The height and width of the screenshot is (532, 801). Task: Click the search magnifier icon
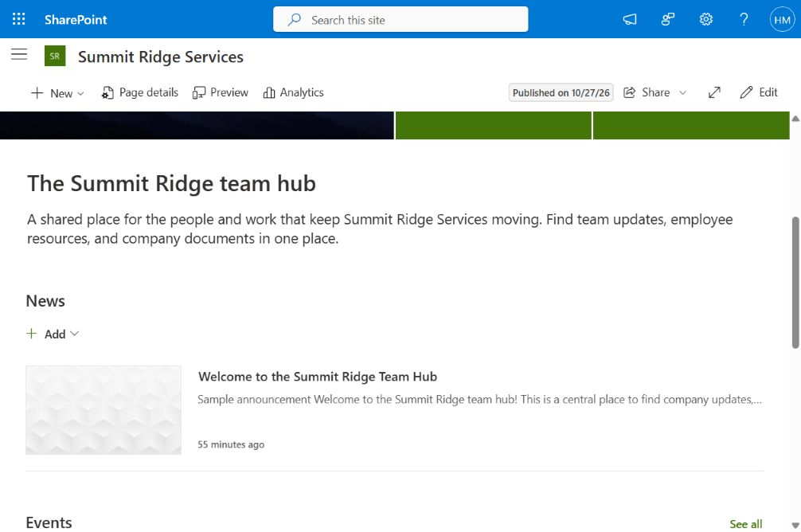tap(295, 19)
